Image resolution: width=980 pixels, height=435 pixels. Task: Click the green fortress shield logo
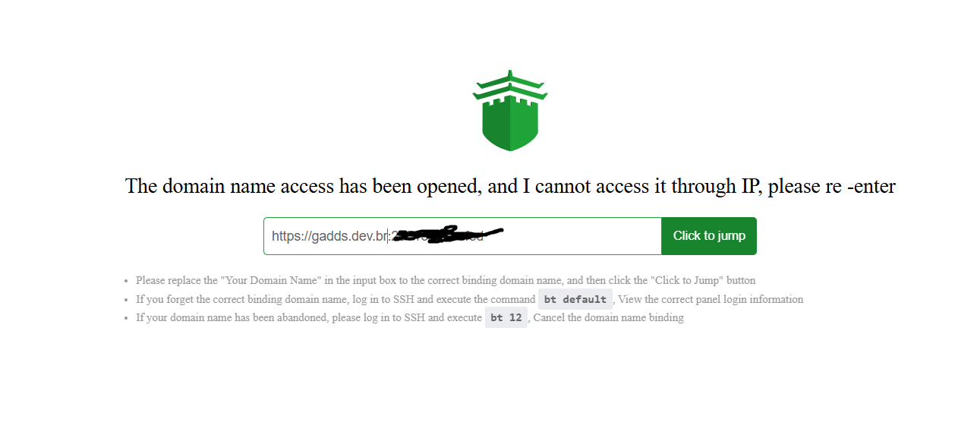[510, 111]
